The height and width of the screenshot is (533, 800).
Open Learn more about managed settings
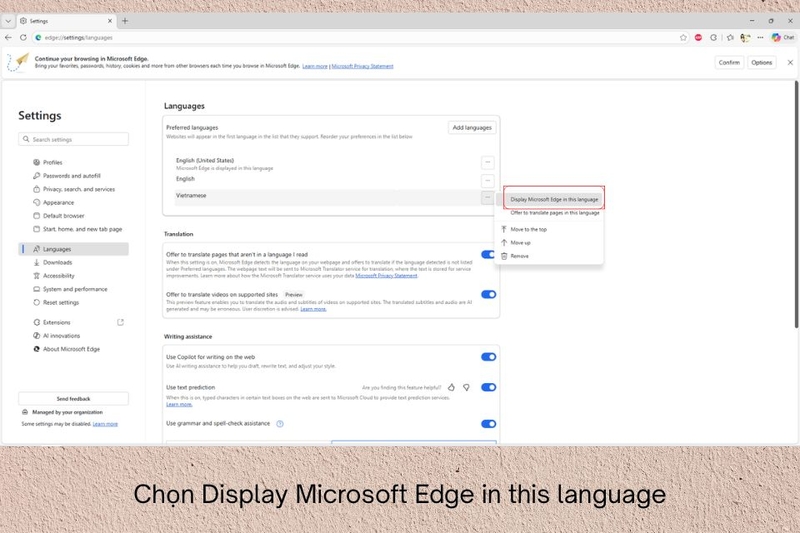tap(105, 424)
